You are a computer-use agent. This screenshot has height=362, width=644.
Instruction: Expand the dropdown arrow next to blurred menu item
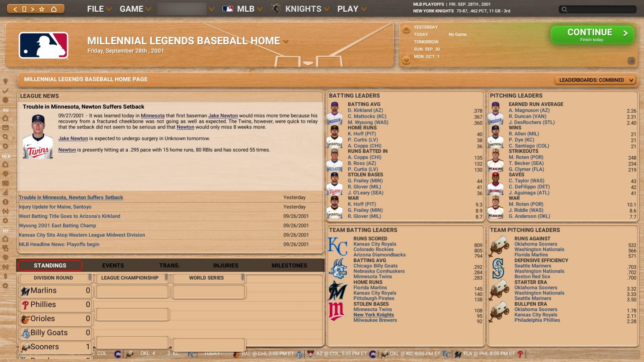tap(211, 9)
